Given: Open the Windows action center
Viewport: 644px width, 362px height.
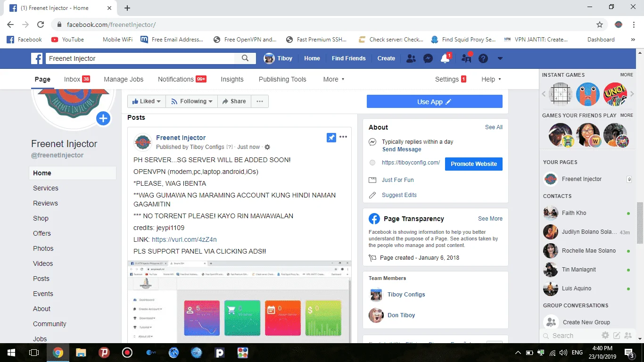Looking at the screenshot, I should 629,353.
